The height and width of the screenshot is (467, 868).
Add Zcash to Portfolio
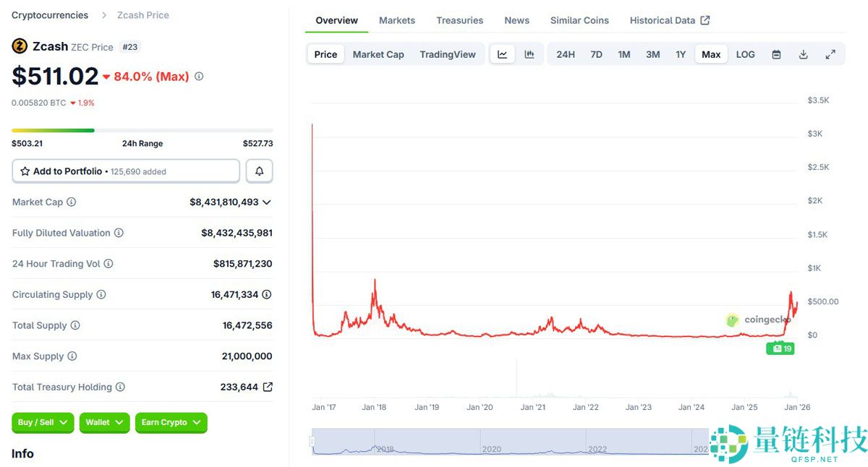coord(126,171)
